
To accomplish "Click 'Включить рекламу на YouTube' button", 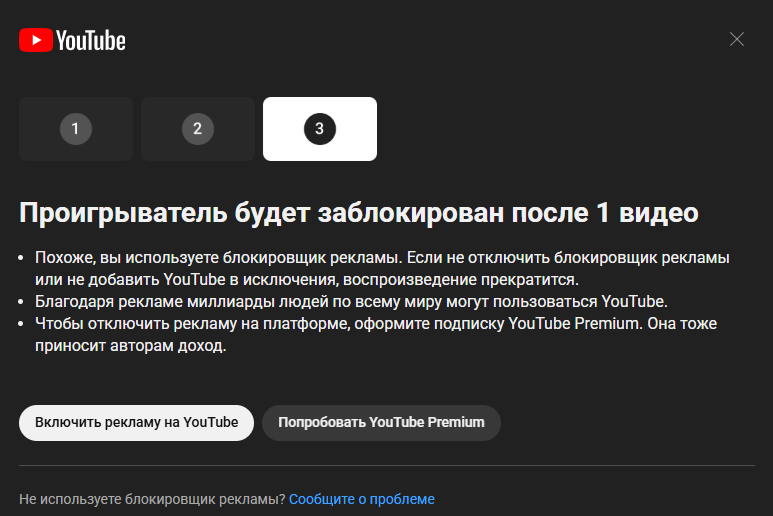I will click(137, 423).
